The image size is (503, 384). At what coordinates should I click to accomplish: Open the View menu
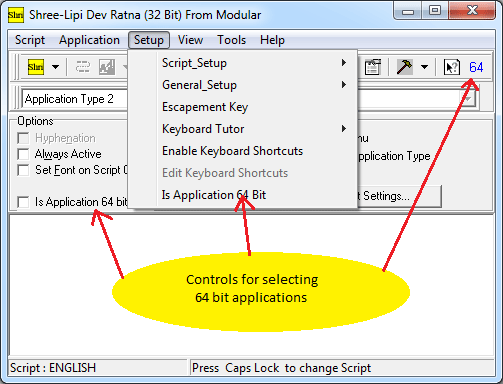190,40
